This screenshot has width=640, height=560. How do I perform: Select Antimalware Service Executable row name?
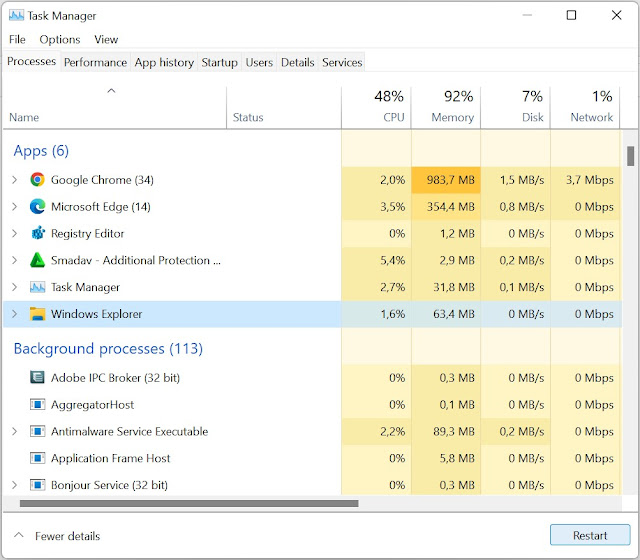[129, 431]
